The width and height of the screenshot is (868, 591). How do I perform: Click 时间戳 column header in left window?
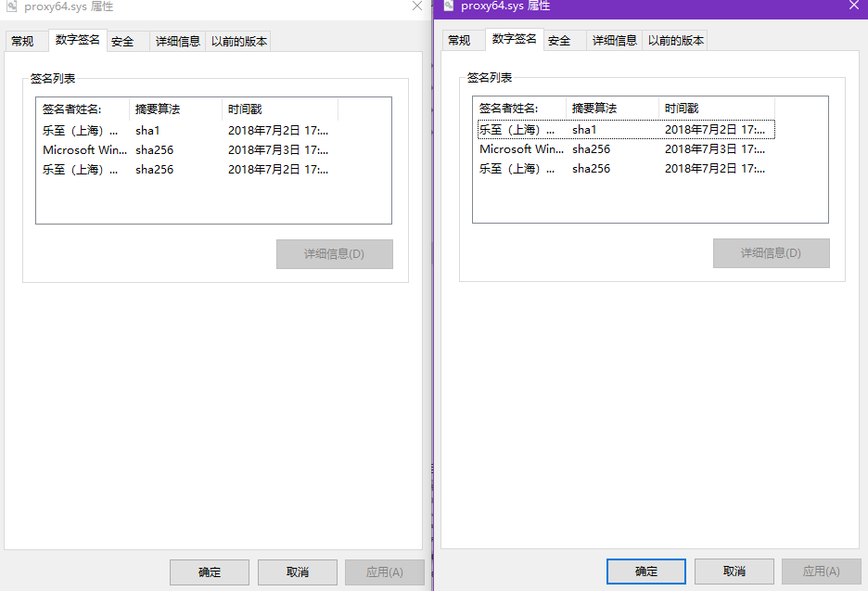[x=280, y=109]
